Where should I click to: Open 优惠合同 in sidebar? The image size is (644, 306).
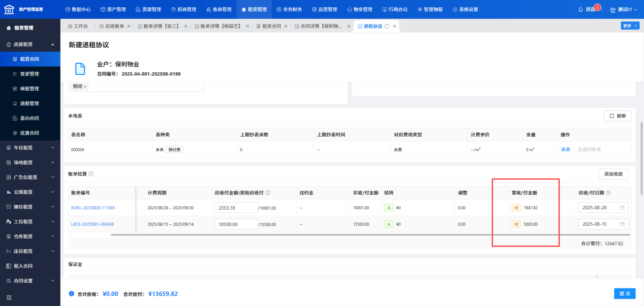[30, 133]
